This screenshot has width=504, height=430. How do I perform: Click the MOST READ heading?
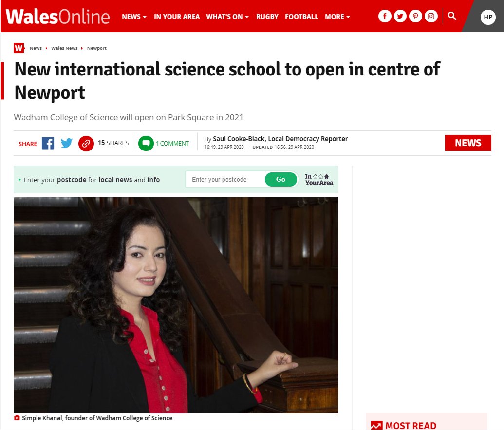pyautogui.click(x=411, y=426)
